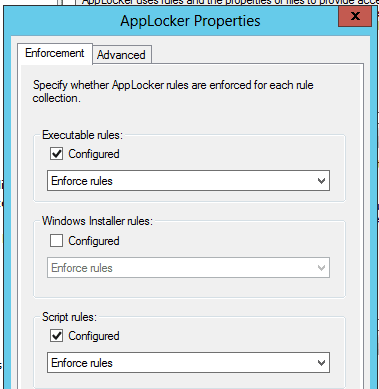Click the 'Windows Installer rules:' group heading
The image size is (379, 389).
[97, 221]
